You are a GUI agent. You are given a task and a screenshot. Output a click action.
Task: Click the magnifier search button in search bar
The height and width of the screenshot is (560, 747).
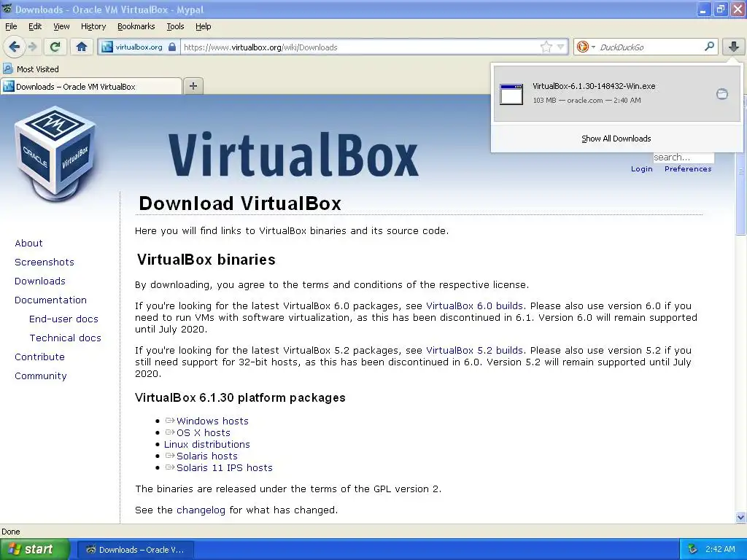(x=709, y=46)
